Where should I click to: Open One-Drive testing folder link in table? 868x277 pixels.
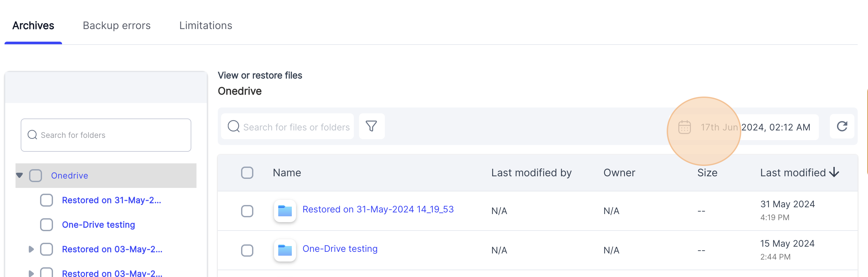tap(340, 249)
